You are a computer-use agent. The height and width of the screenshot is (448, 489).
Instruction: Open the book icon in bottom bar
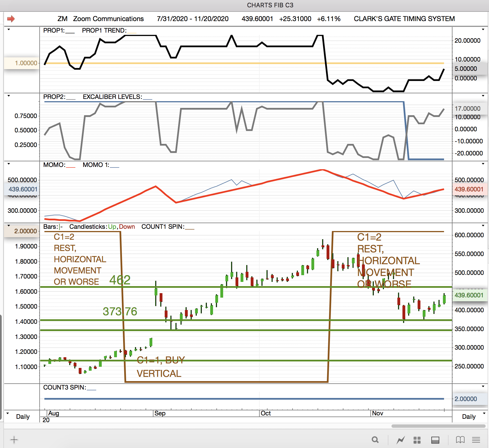coord(460,440)
